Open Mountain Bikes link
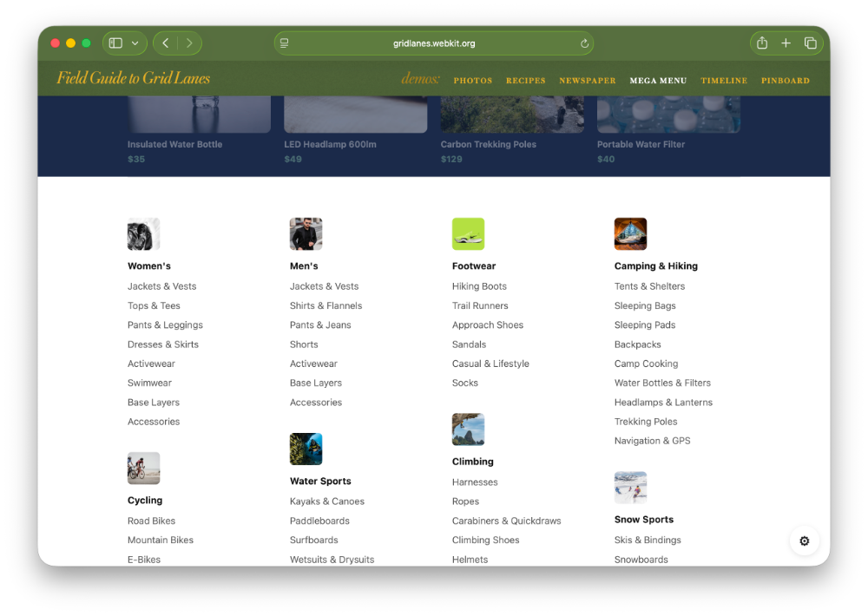The height and width of the screenshot is (616, 868). [161, 541]
